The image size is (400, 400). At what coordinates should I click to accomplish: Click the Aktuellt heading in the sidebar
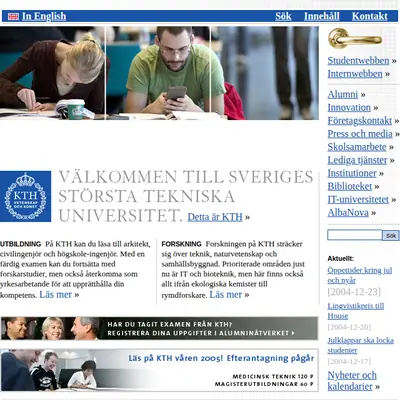[340, 258]
